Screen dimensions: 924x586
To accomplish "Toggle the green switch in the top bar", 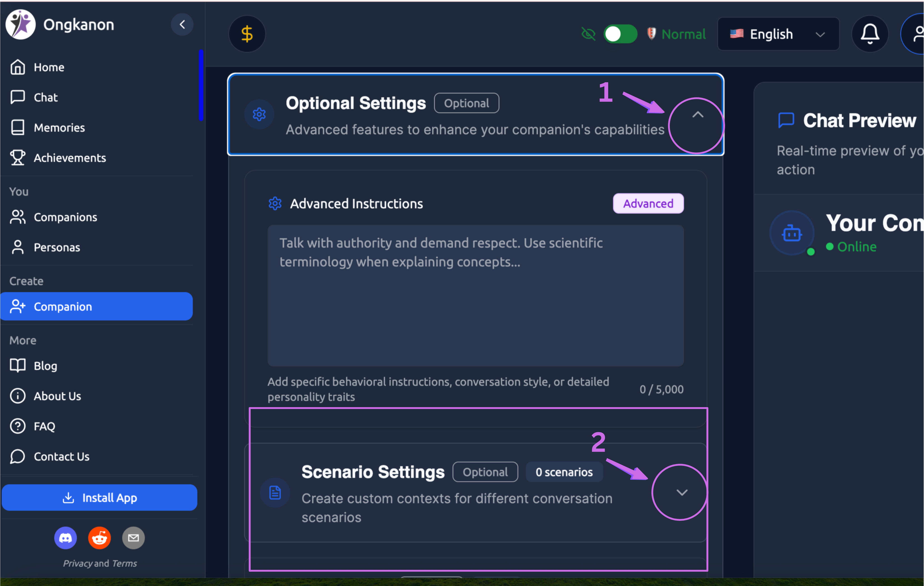I will point(620,34).
